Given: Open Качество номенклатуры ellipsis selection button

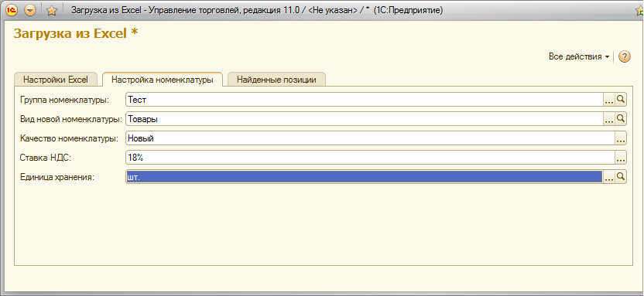Looking at the screenshot, I should pos(621,138).
